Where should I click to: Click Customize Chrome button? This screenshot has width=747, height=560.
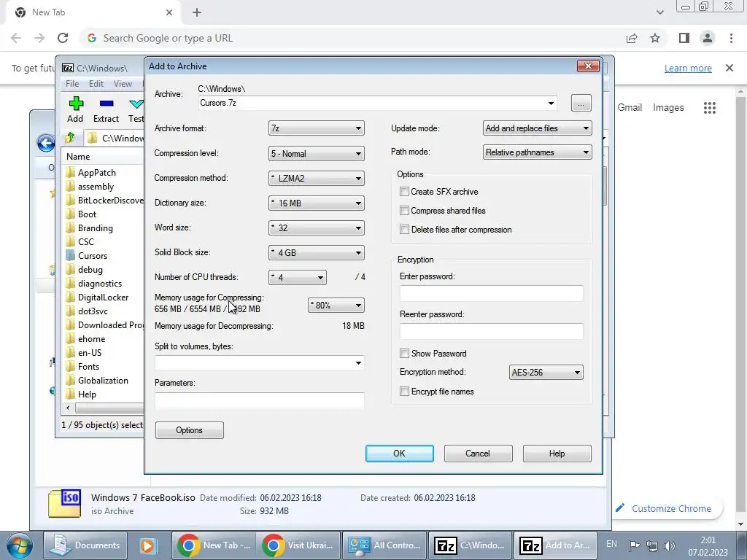point(664,508)
